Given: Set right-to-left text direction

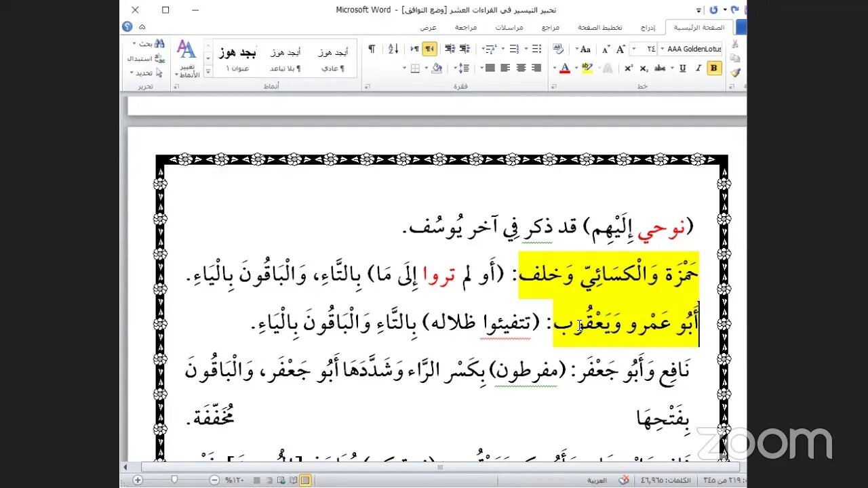Looking at the screenshot, I should coord(429,49).
